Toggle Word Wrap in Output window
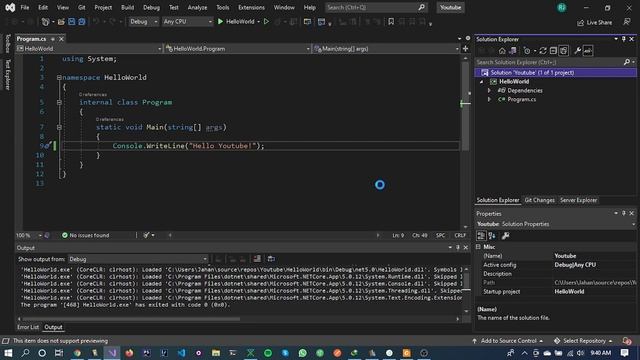The width and height of the screenshot is (640, 360). (271, 259)
